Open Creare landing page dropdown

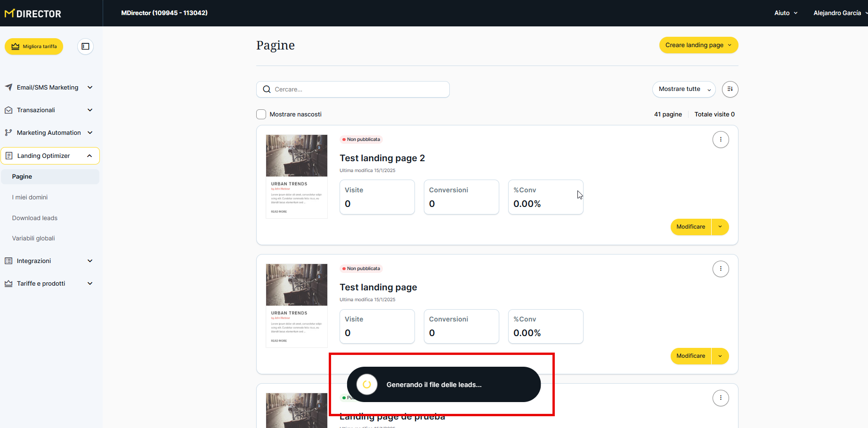(698, 45)
